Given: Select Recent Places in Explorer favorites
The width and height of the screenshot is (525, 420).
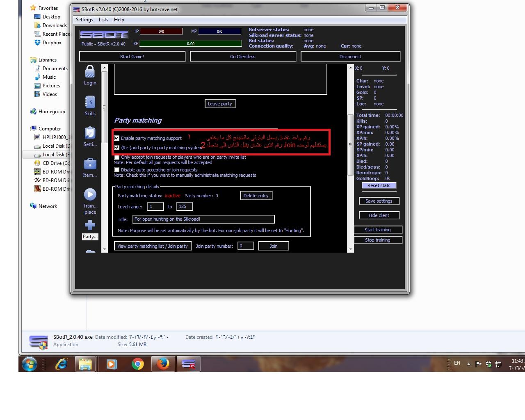Looking at the screenshot, I should tap(52, 34).
